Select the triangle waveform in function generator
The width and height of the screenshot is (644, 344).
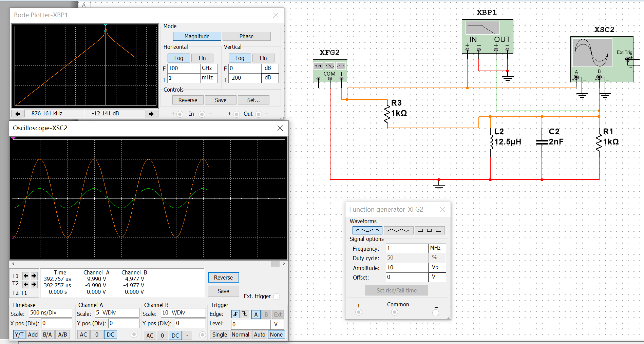click(398, 230)
